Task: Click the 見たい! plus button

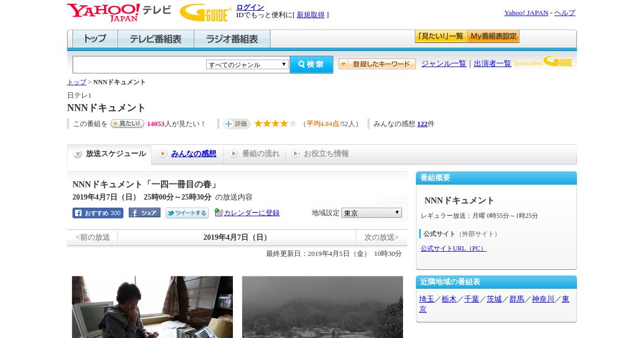Action: coord(127,123)
